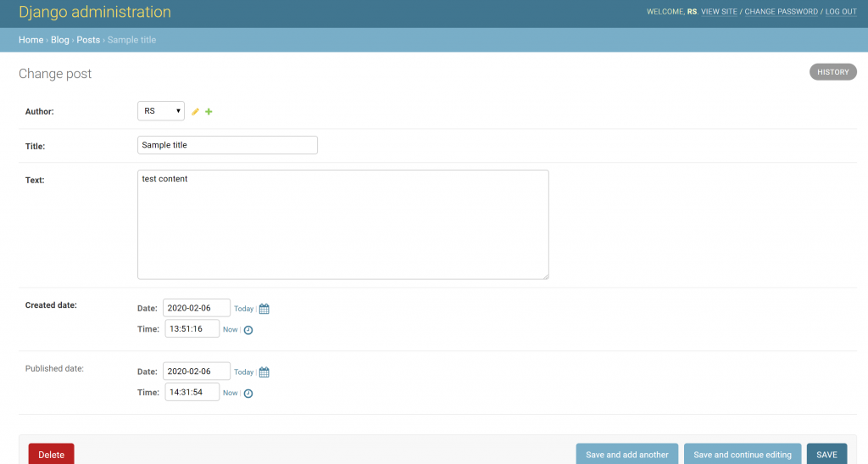Open Posts breadcrumb link
The image size is (868, 464).
click(x=88, y=40)
